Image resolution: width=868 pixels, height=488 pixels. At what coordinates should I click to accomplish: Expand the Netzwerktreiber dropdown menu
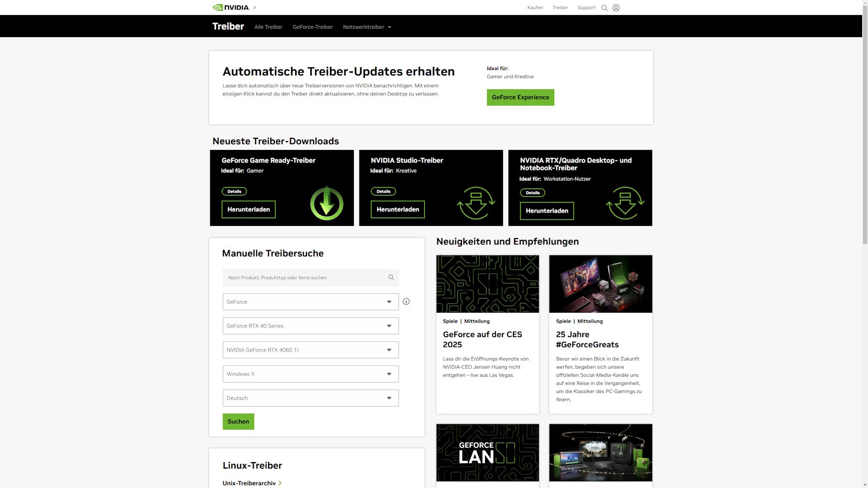[x=367, y=27]
